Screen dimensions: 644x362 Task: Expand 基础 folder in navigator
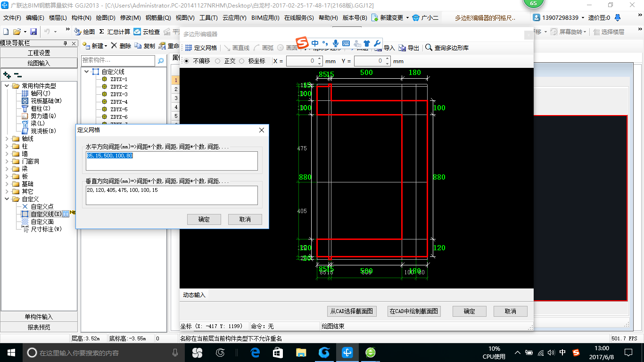(x=7, y=184)
